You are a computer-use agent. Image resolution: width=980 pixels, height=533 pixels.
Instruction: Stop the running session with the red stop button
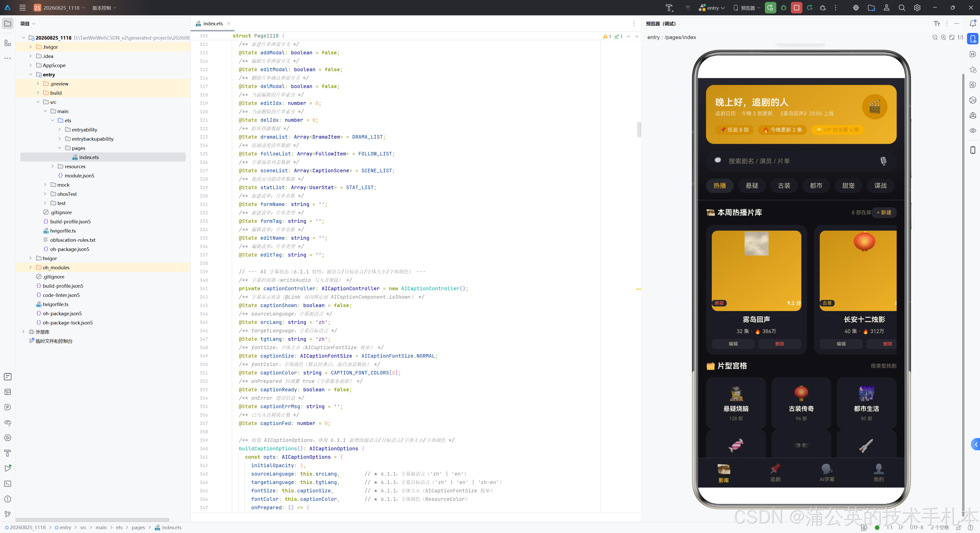click(x=796, y=8)
